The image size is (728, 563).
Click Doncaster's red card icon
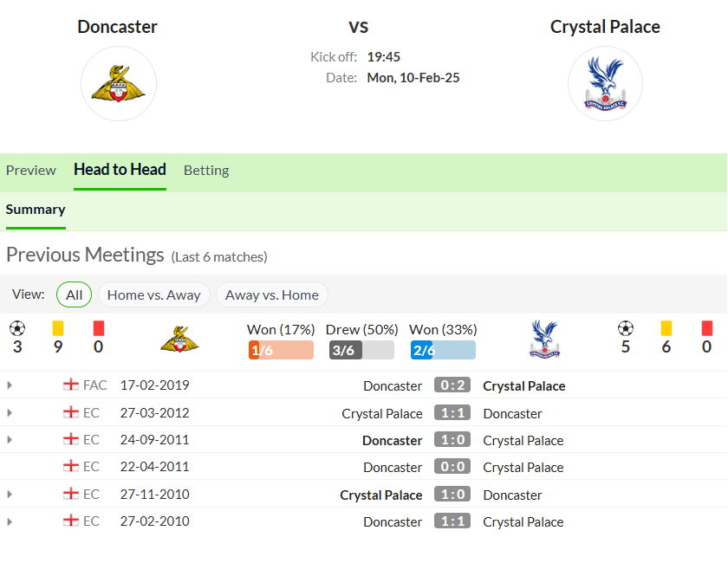[99, 328]
